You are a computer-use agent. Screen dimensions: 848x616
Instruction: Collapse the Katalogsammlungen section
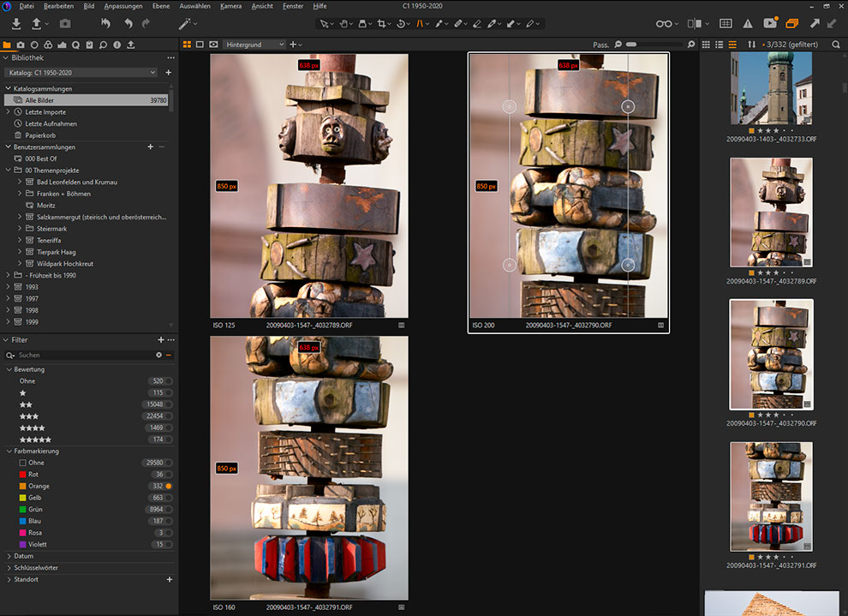pyautogui.click(x=8, y=88)
